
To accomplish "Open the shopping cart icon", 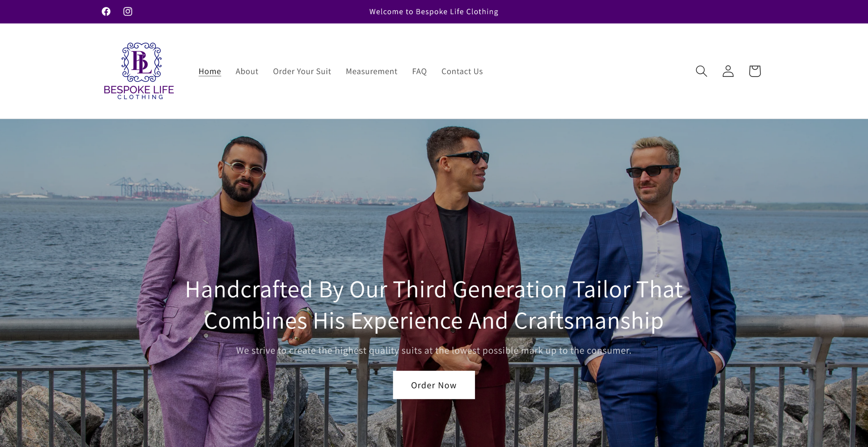I will click(755, 71).
